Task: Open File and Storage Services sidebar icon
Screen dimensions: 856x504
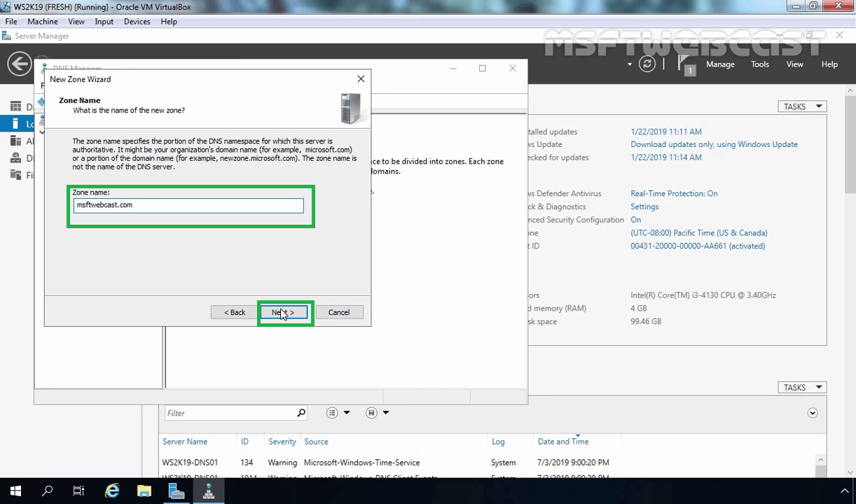Action: (x=15, y=175)
